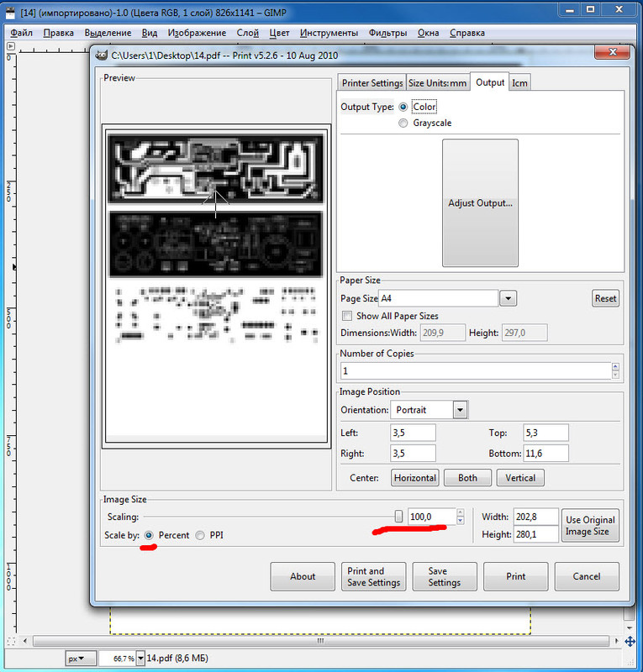Decrease Scaling value with down arrow
Image resolution: width=643 pixels, height=672 pixels.
461,521
